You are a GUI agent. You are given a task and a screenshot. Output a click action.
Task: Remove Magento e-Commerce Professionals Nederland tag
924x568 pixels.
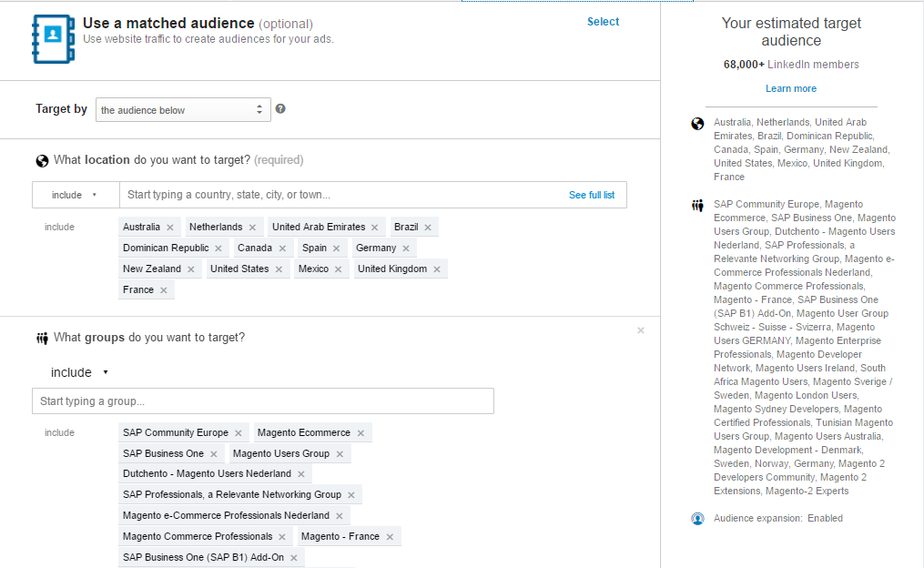point(340,516)
